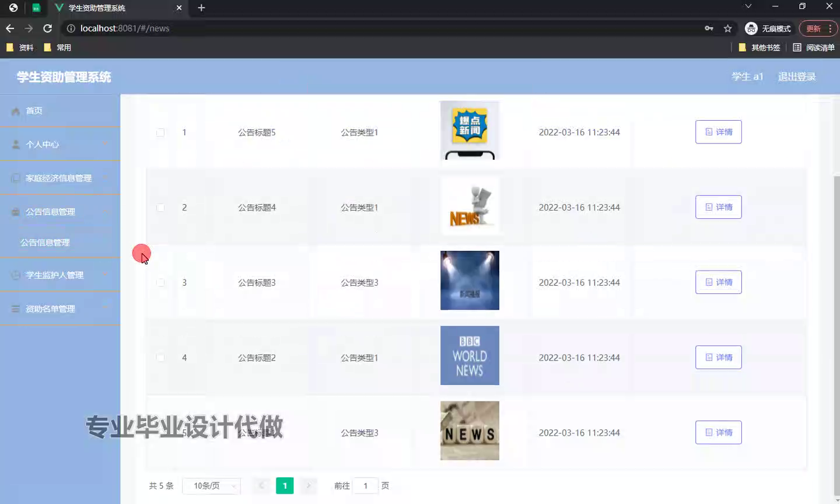Click the 学生监护人管理 sidebar icon
This screenshot has height=504, width=840.
coord(16,275)
